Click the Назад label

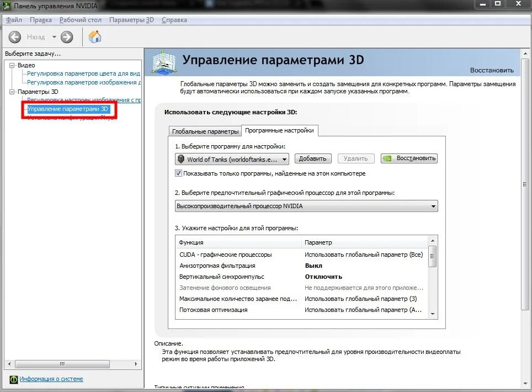(x=36, y=37)
